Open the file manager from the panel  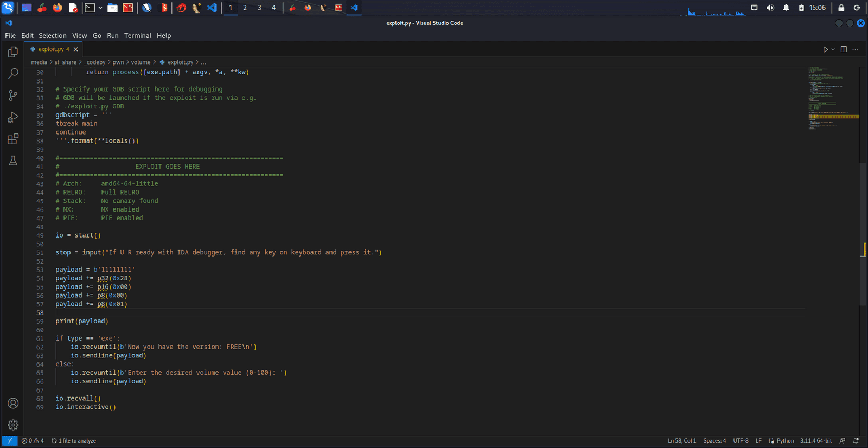point(113,8)
